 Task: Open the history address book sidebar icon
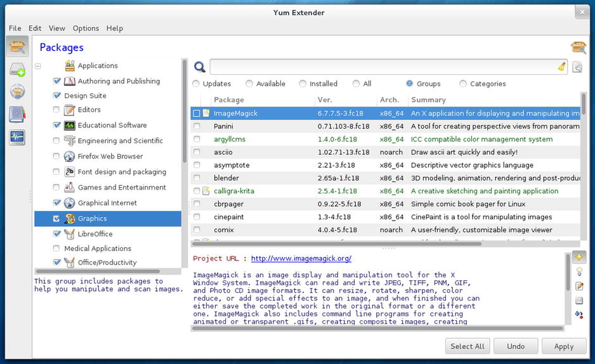tap(17, 114)
